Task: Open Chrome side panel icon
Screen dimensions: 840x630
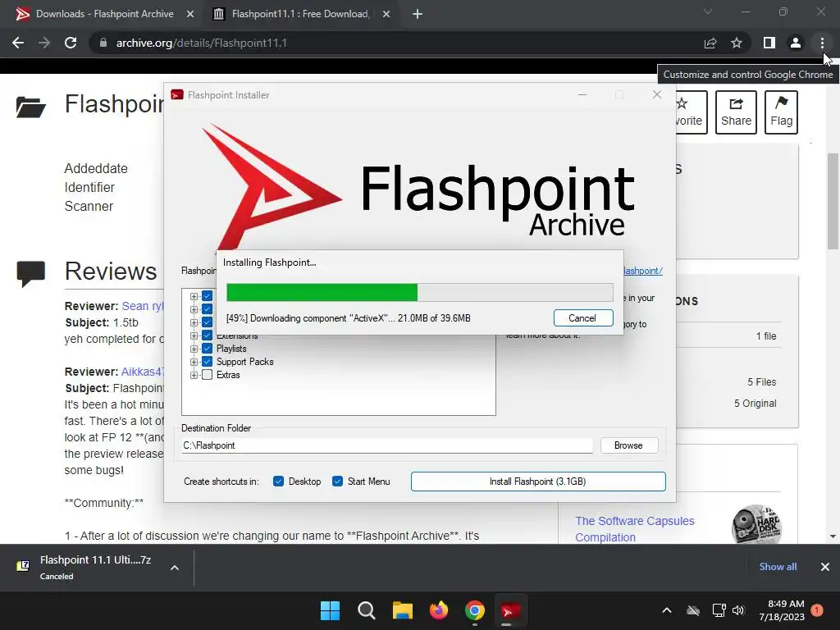Action: coord(769,43)
